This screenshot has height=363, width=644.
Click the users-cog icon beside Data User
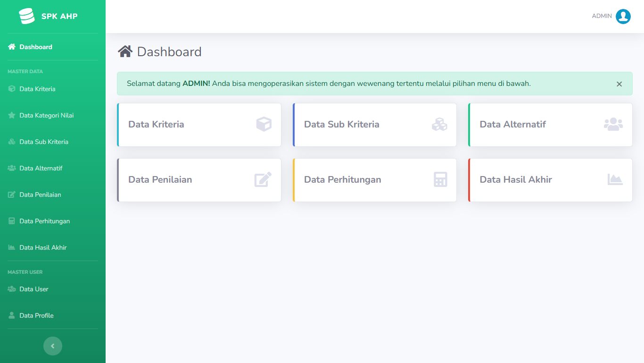coord(12,289)
